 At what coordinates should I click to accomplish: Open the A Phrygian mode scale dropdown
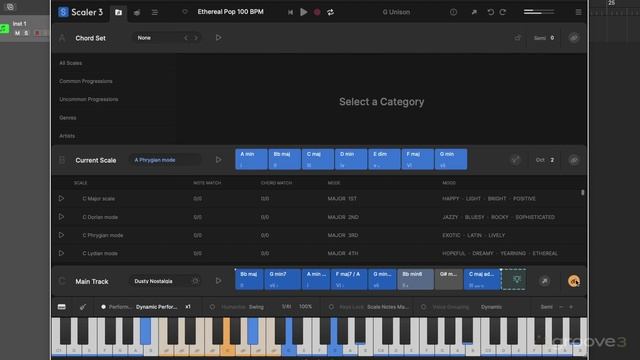click(x=165, y=160)
